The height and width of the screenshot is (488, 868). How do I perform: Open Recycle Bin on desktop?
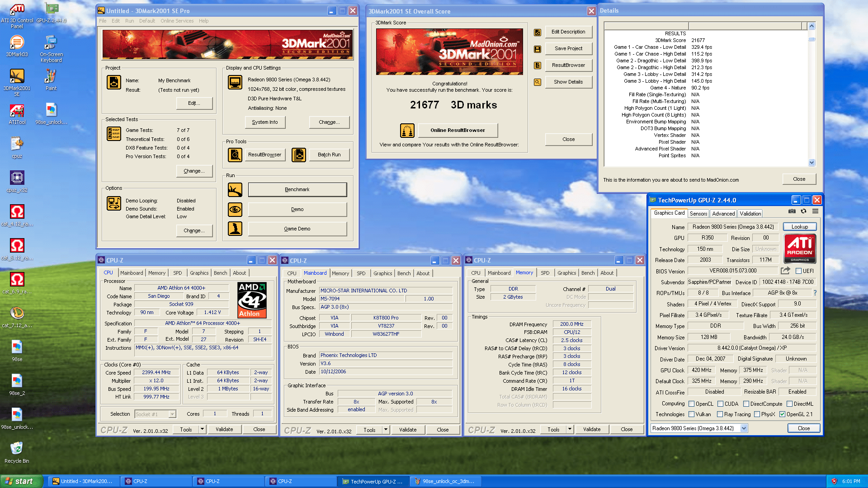pos(17,453)
